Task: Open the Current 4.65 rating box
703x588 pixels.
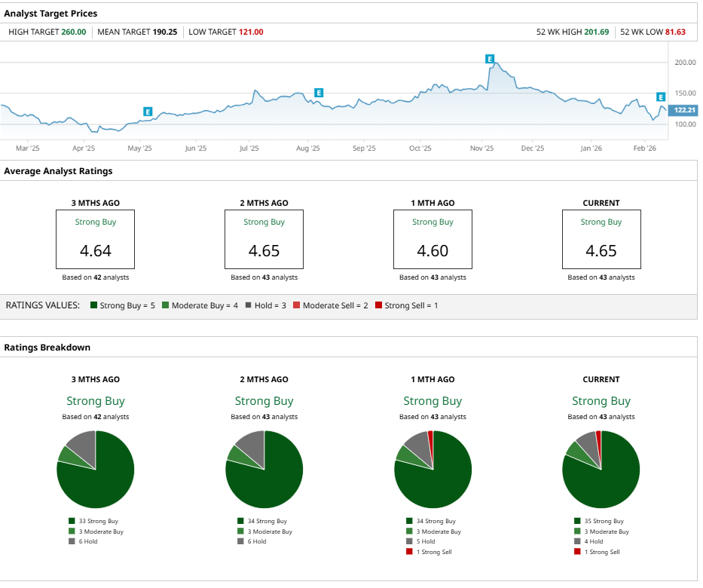Action: 601,239
